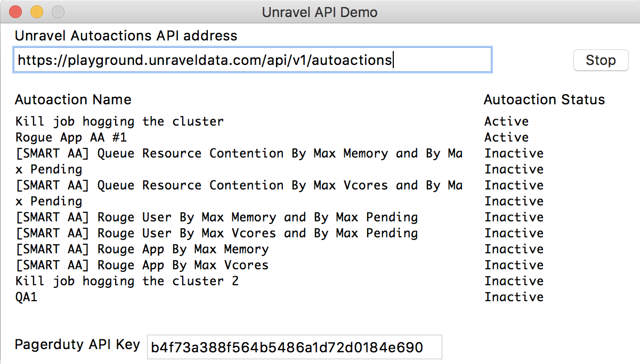This screenshot has height=364, width=640.
Task: Select the 'Rogue App AA #1' row
Action: coord(71,137)
